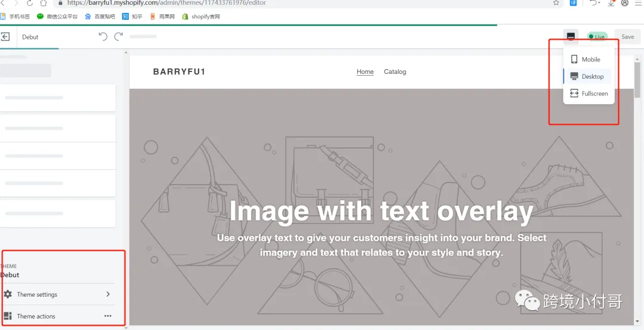Click the preview vertical scrollbar
This screenshot has width=644, height=330.
637,80
